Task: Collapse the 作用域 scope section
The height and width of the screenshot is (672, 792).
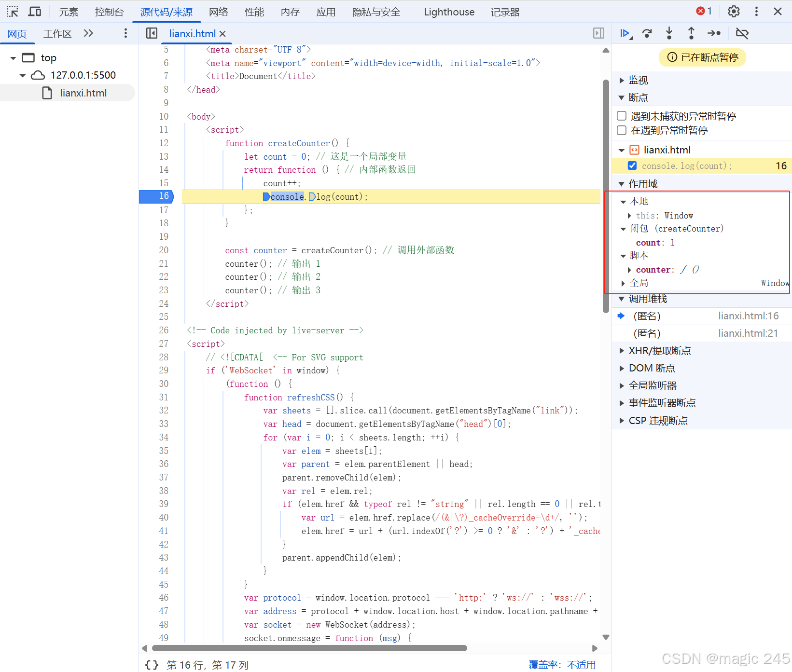Action: (x=622, y=184)
